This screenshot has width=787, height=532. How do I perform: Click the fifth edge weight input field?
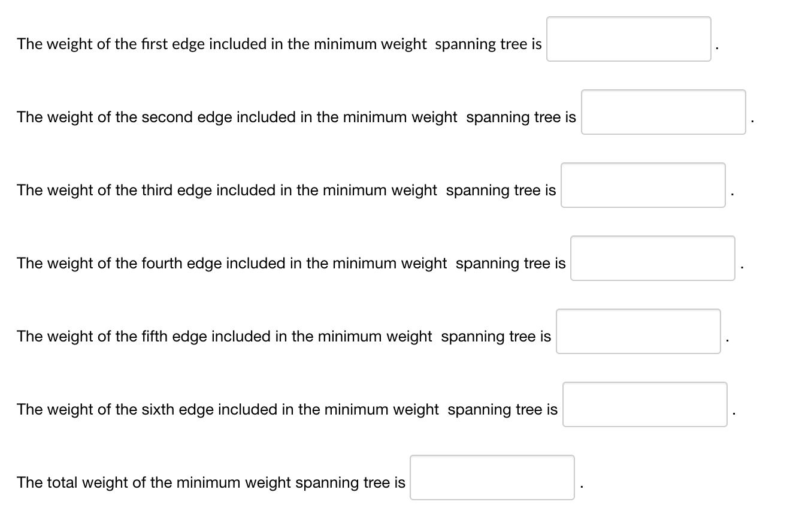coord(637,331)
